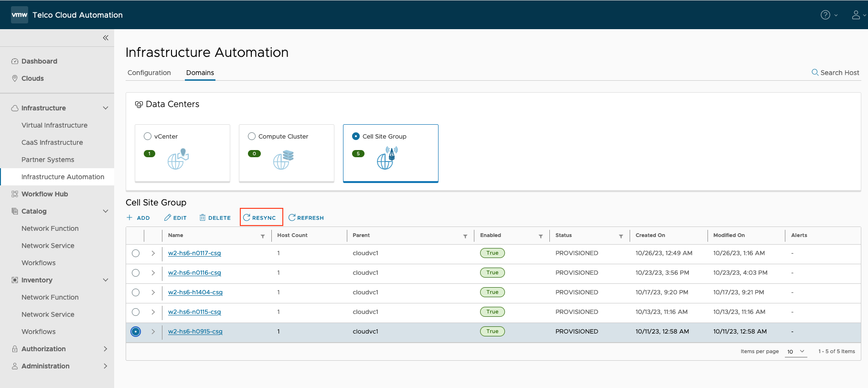Click the Dashboard gauge icon
Viewport: 868px width, 388px height.
coord(15,61)
